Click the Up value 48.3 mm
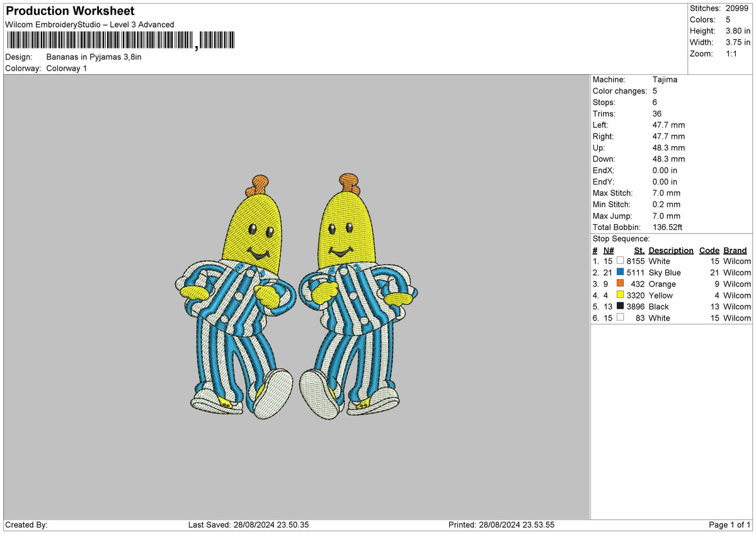The image size is (756, 534). pyautogui.click(x=668, y=147)
